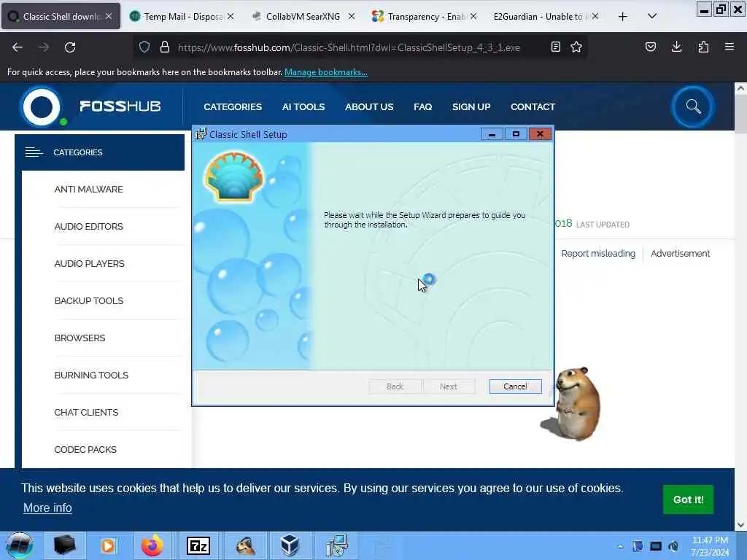Open CATEGORIES in the site navigation
The height and width of the screenshot is (560, 747).
[x=233, y=106]
